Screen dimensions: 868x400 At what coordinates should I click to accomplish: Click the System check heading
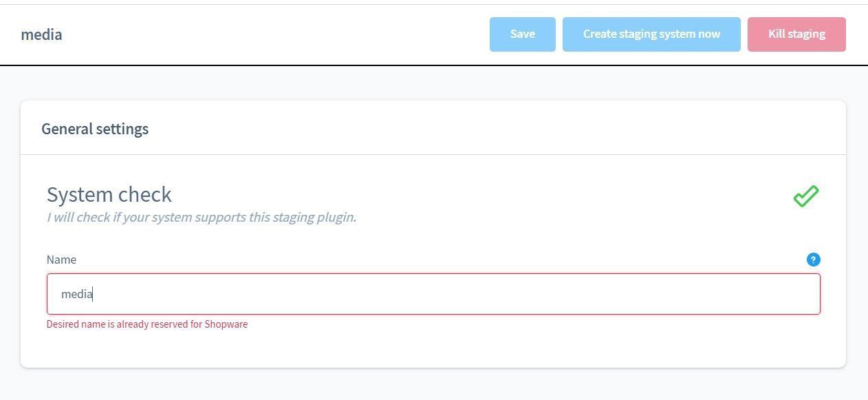109,194
